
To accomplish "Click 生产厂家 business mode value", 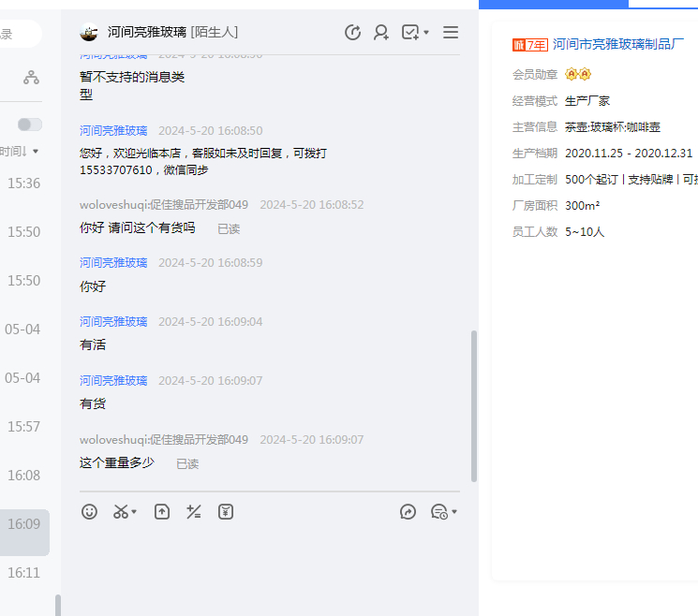I will point(587,101).
